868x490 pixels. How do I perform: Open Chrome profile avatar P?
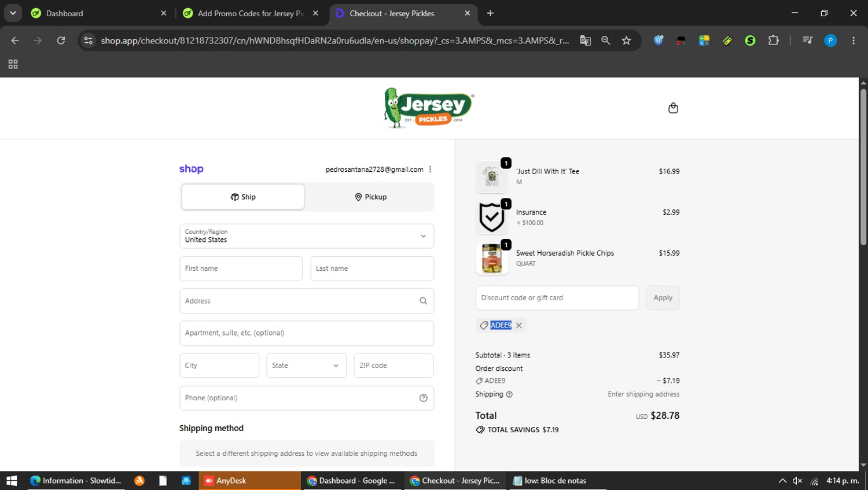pyautogui.click(x=830, y=40)
